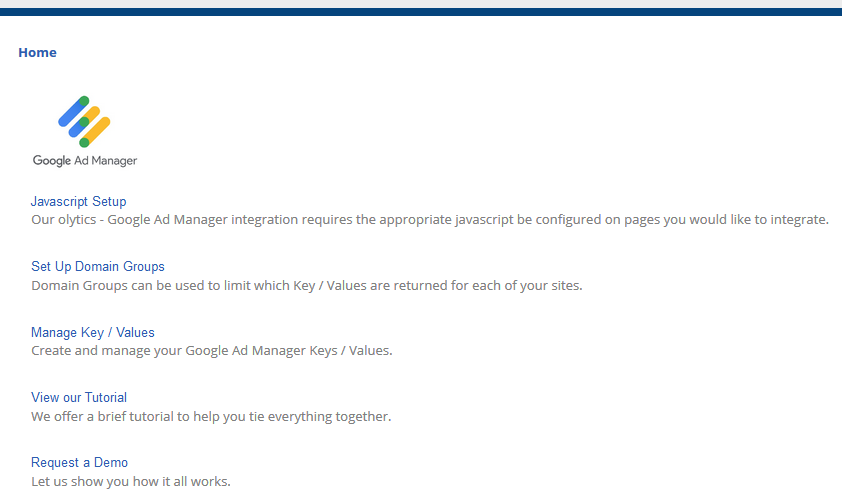842x500 pixels.
Task: Click the "We offer a brief tutorial" text
Action: pos(210,416)
